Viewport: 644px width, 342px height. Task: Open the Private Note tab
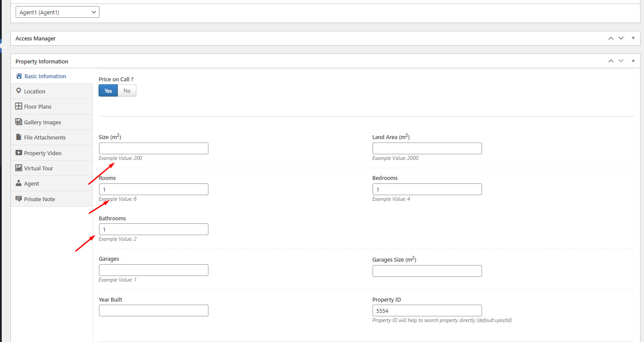click(x=52, y=199)
